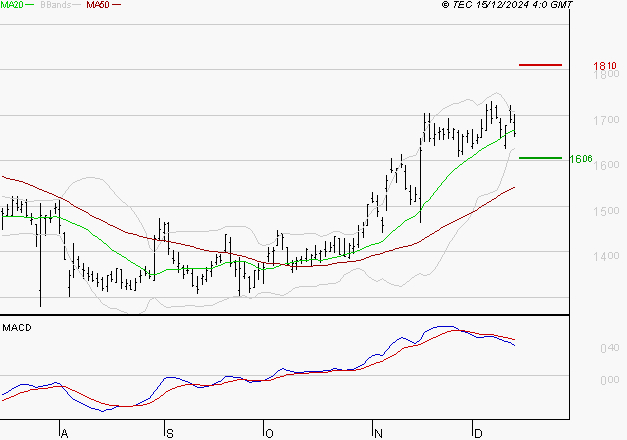Click the MACD 040 axis value
Viewport: 627px width, 440px height.
(x=610, y=348)
